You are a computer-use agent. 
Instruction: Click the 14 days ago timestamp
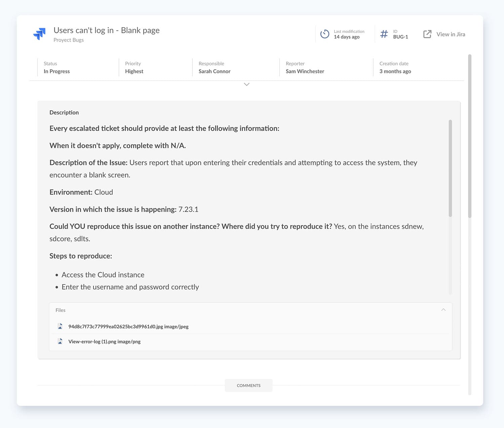[x=347, y=37]
